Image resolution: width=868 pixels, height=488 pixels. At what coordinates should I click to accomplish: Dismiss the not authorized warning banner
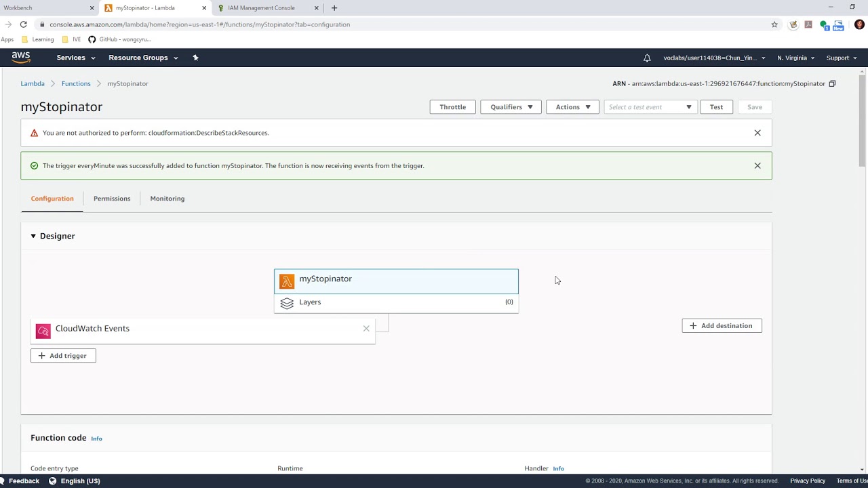(757, 133)
